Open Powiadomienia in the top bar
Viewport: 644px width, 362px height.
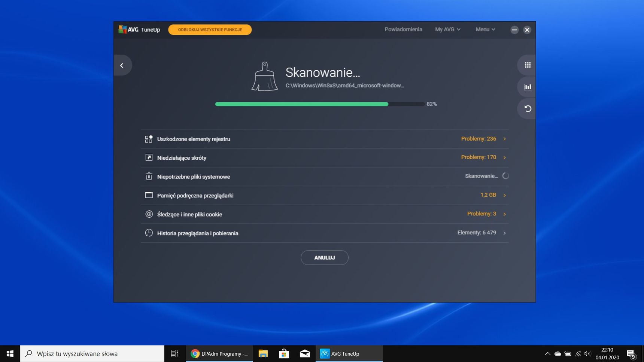403,29
